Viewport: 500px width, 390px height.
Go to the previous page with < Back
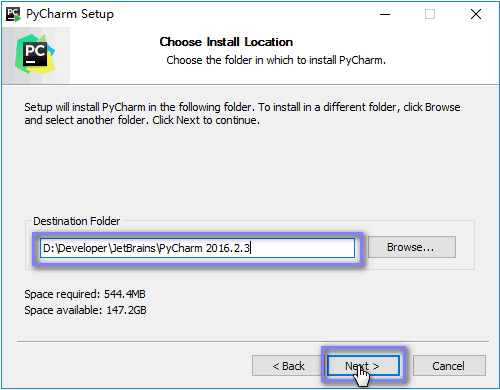(x=288, y=366)
